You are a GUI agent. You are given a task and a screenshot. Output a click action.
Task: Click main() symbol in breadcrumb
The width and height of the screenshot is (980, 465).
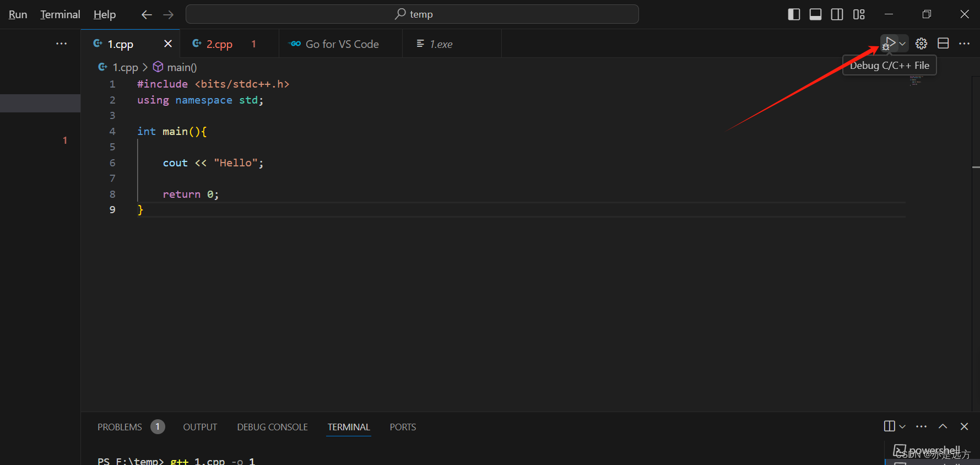(182, 67)
